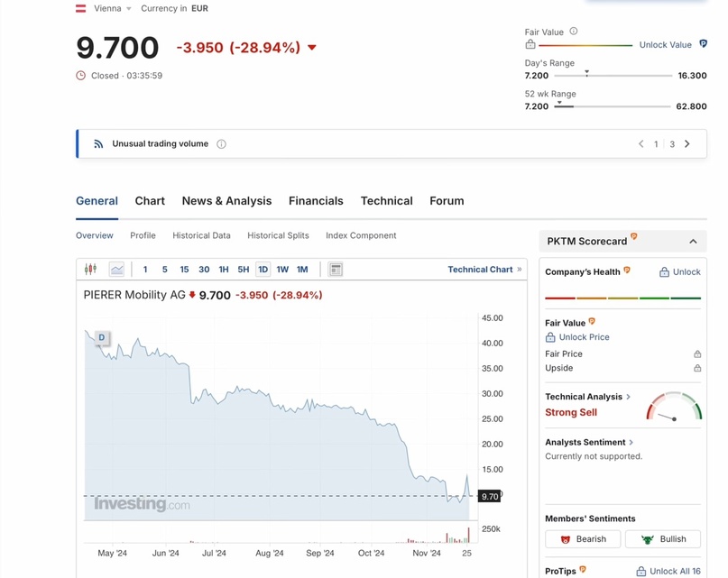Vote Bearish in Members' Sentiments

point(583,539)
